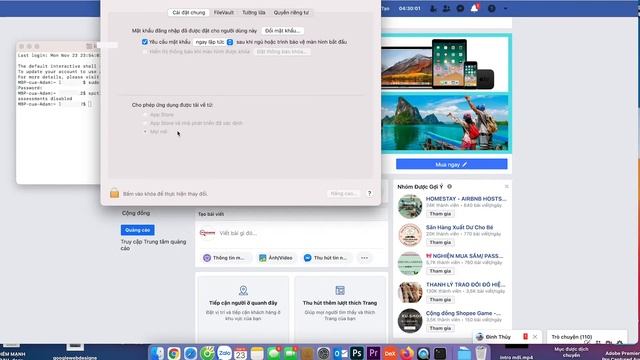640x360 pixels.
Task: Click the Đặt thông báo khóa button
Action: coord(282,52)
